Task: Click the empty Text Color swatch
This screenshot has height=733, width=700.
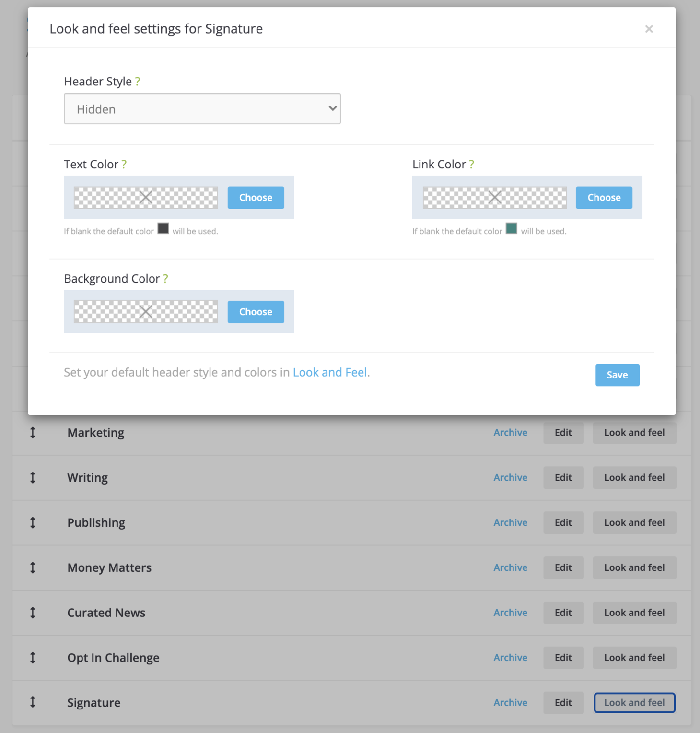Action: pos(146,198)
